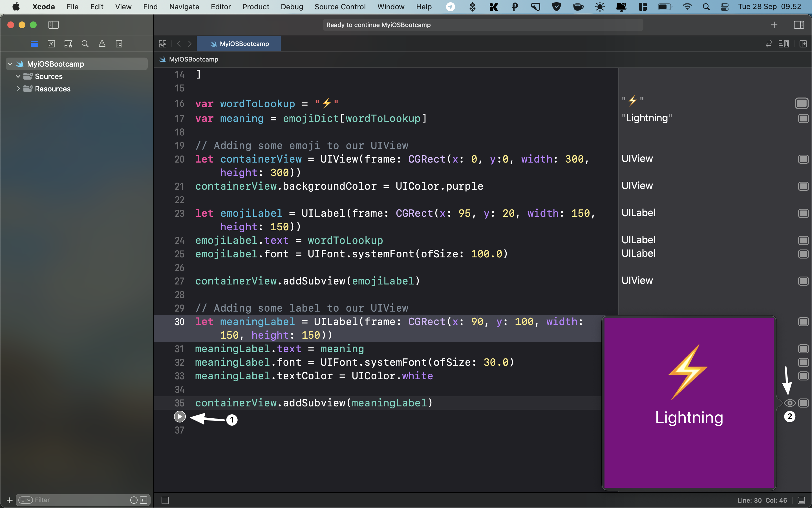Click Line: 30 Col: 46 indicator
812x508 pixels.
click(x=762, y=500)
